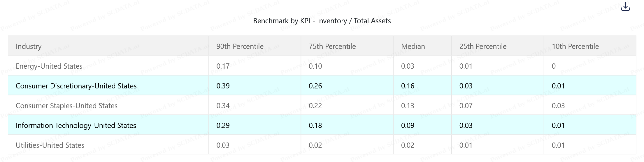Click Consumer Discretionary 90th Percentile value 0.39

pyautogui.click(x=223, y=86)
